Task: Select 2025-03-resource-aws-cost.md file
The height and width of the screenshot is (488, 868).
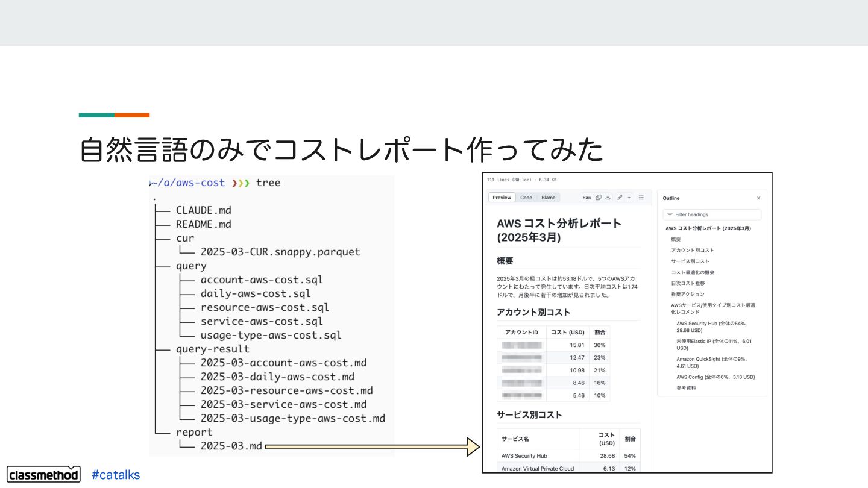Action: point(286,390)
